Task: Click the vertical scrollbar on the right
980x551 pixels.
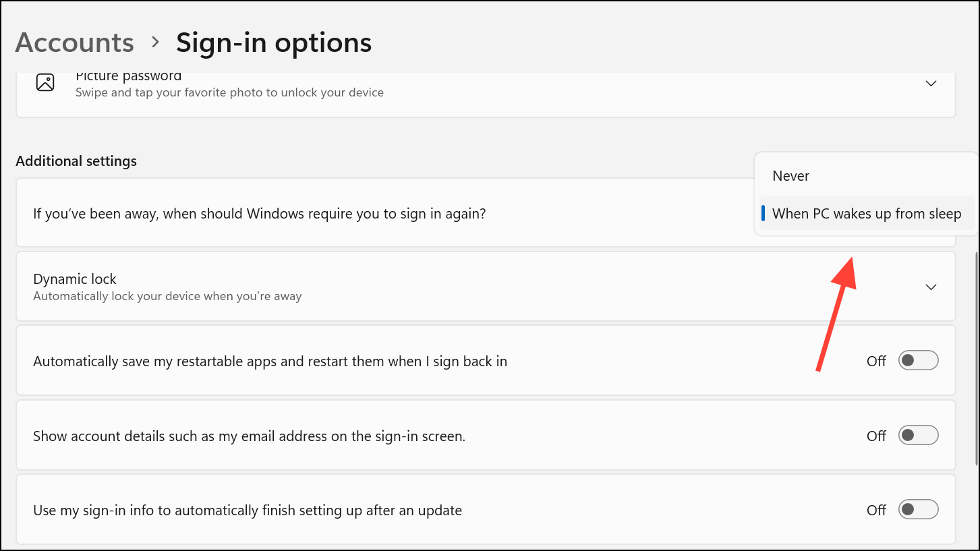Action: pos(977,359)
